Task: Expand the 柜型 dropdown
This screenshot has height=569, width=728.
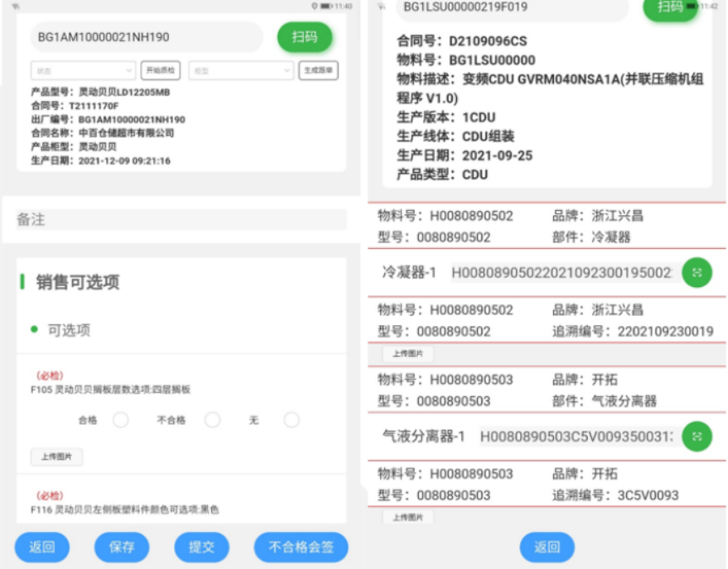Action: pos(241,71)
